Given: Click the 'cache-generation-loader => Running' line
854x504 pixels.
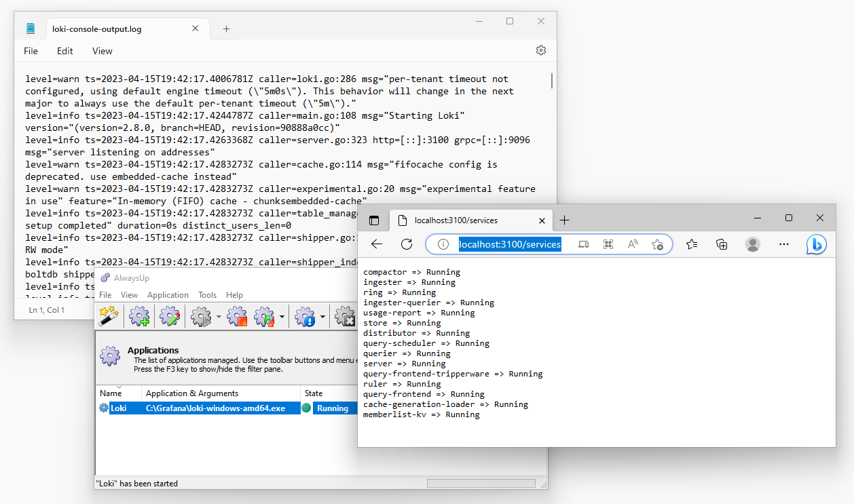Looking at the screenshot, I should click(x=446, y=404).
